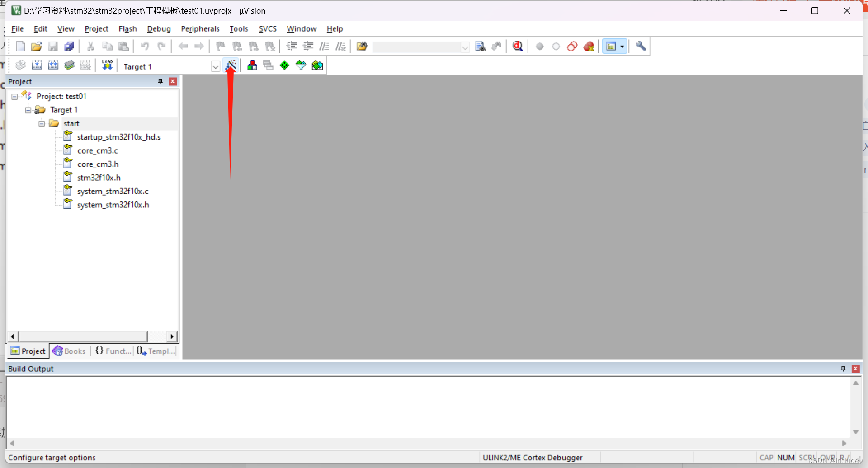Image resolution: width=868 pixels, height=468 pixels.
Task: Click Project panel horizontal scrollbar right arrow
Action: pyautogui.click(x=172, y=337)
